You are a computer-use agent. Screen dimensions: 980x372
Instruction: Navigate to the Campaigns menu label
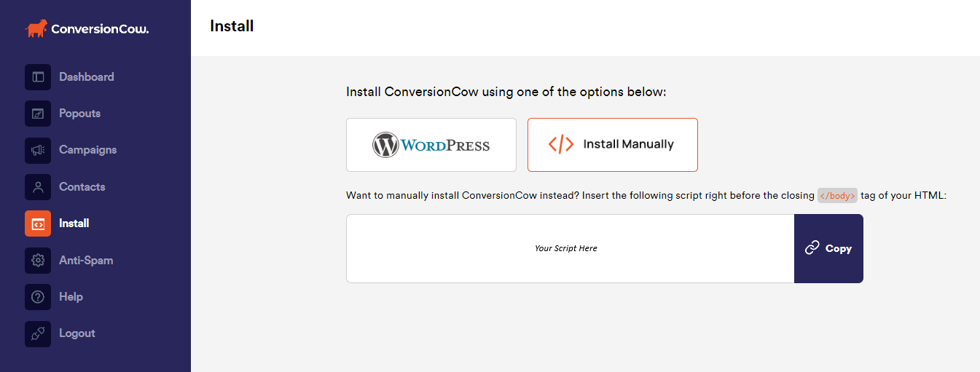[x=88, y=150]
